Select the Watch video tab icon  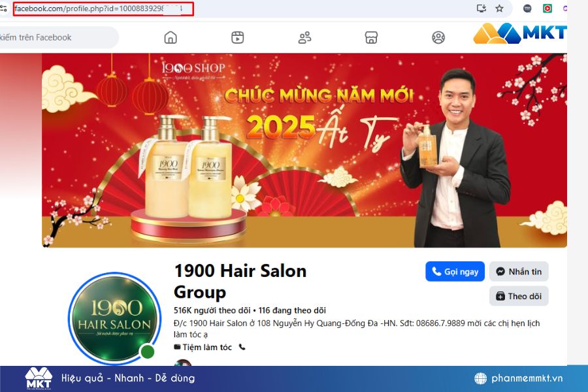(237, 37)
